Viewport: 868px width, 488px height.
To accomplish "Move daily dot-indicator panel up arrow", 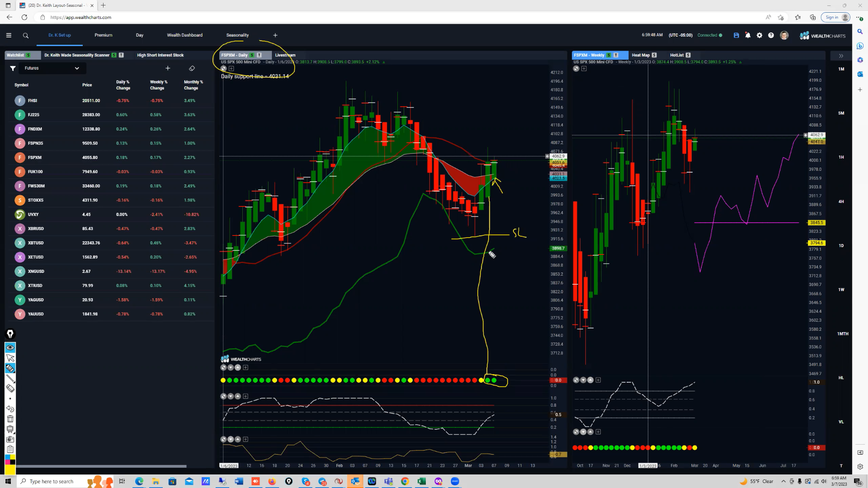I will coord(238,368).
